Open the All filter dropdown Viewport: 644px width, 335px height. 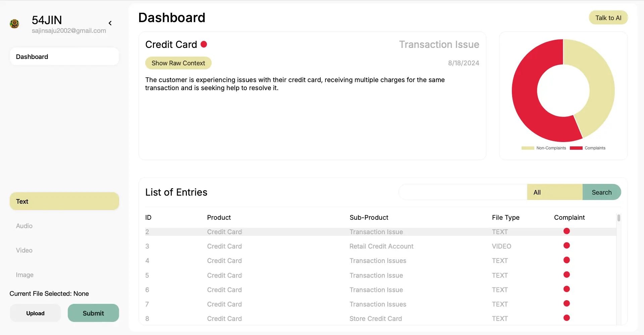pyautogui.click(x=554, y=192)
